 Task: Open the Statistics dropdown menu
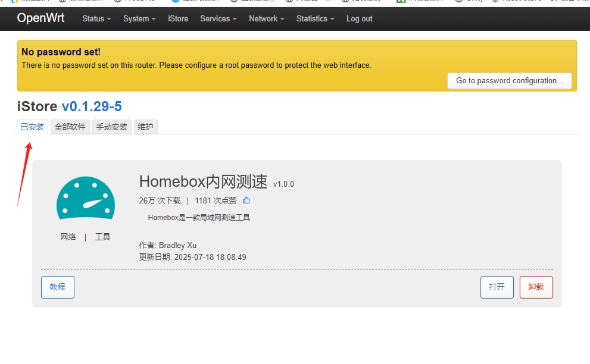pos(315,18)
